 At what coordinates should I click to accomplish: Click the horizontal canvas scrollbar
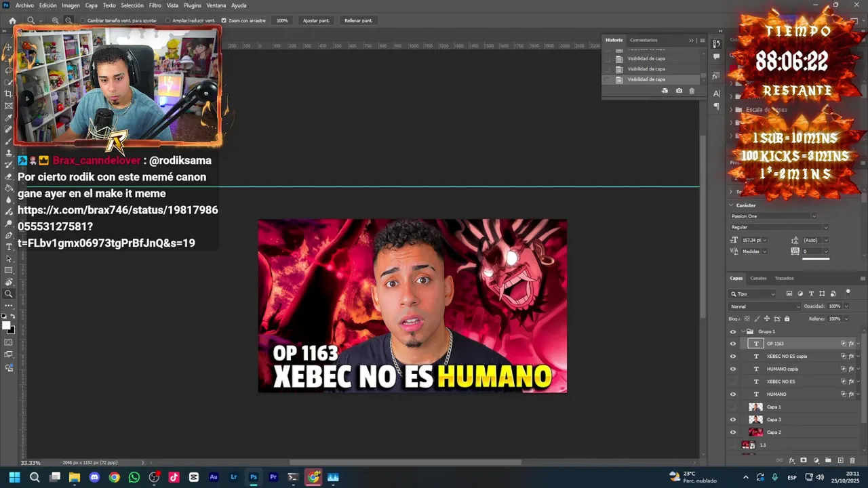tap(406, 462)
